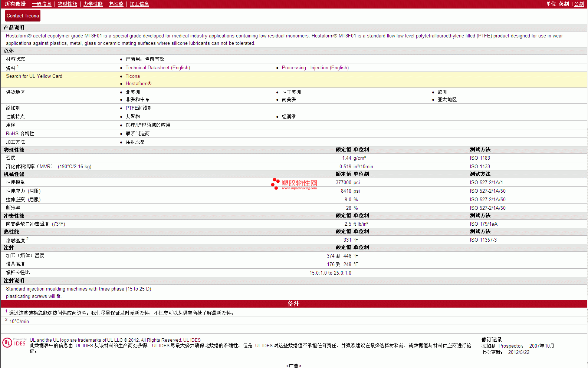Click the PTFE润滑剂 additive entry
588x368 pixels.
point(139,108)
